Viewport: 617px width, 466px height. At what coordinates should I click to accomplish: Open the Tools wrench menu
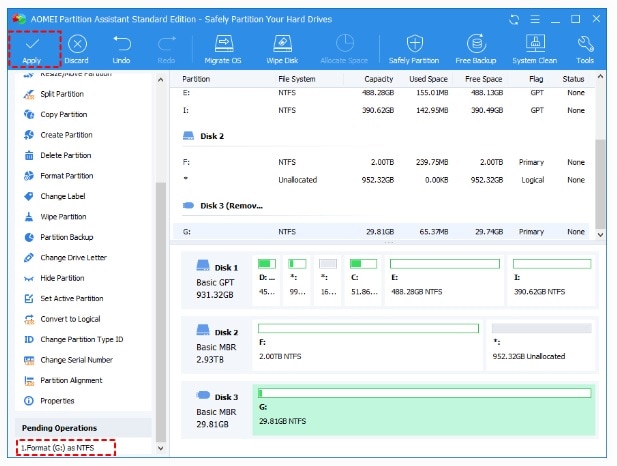585,50
